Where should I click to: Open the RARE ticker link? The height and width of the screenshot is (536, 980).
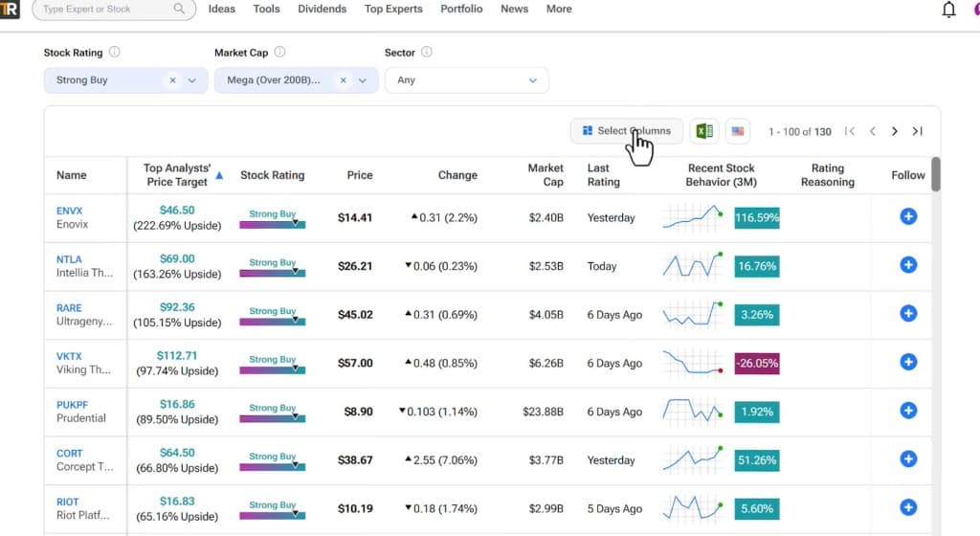pyautogui.click(x=69, y=308)
